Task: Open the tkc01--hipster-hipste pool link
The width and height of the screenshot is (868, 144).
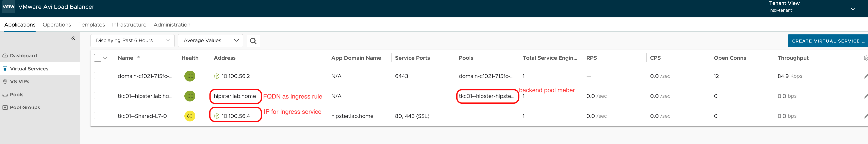Action: (486, 96)
